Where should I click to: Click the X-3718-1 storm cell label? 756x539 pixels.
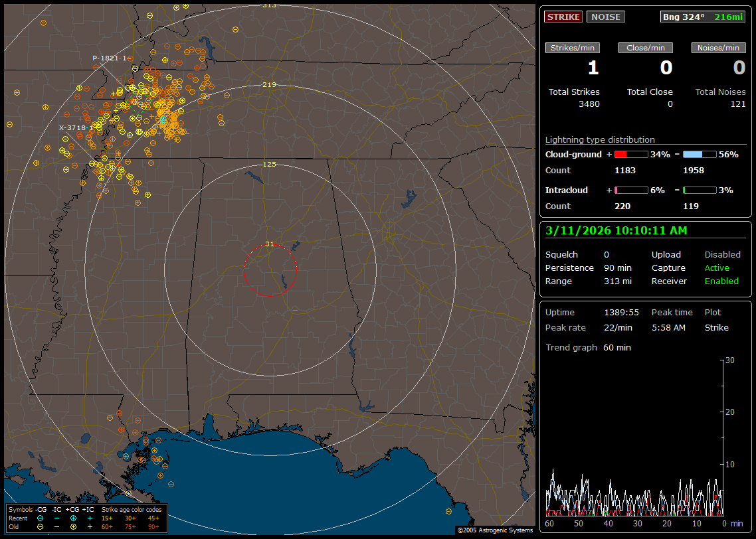click(x=76, y=127)
